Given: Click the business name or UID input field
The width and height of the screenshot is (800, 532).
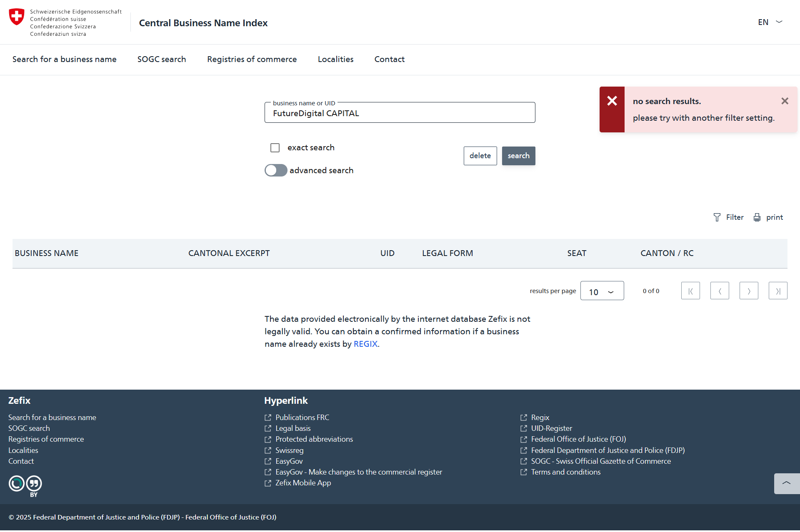Looking at the screenshot, I should click(x=400, y=113).
